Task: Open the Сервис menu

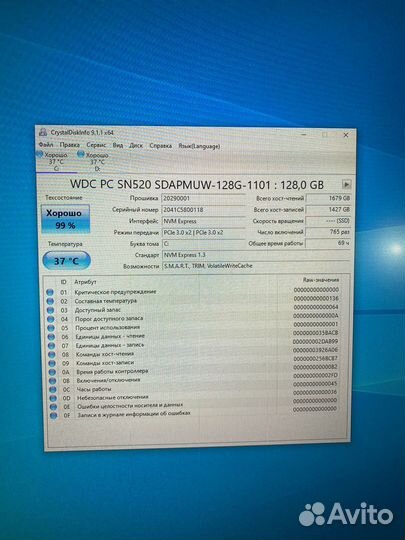Action: [x=96, y=145]
